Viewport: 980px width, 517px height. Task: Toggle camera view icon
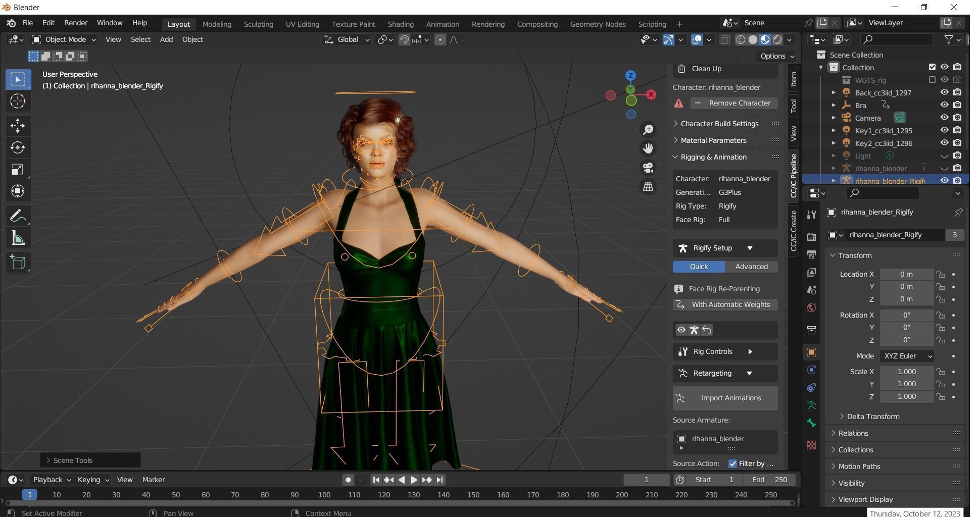coord(648,168)
